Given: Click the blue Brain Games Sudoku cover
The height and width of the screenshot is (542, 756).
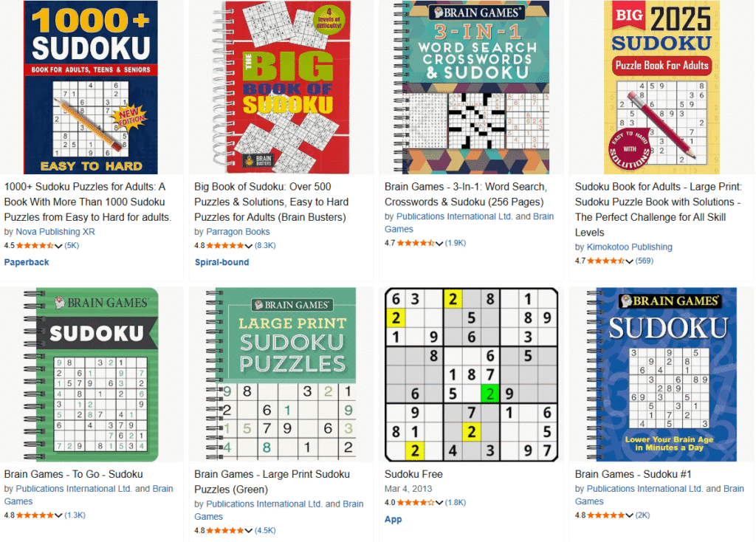Looking at the screenshot, I should pos(661,374).
